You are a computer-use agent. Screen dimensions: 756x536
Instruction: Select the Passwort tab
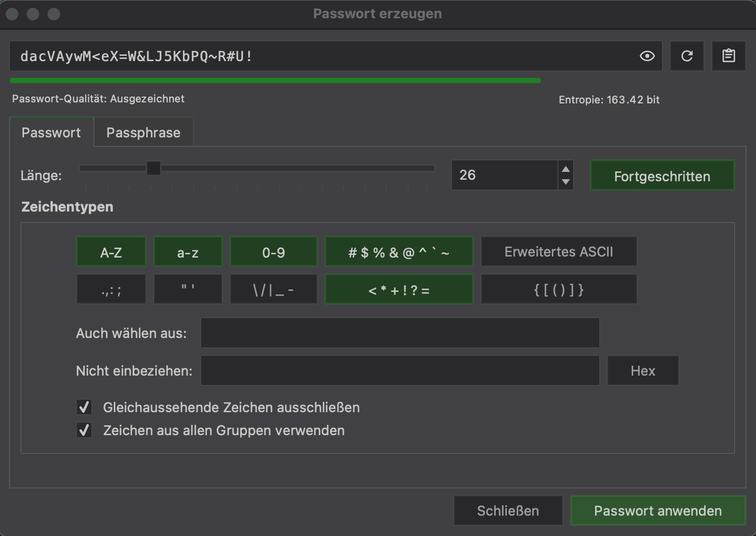pos(51,132)
